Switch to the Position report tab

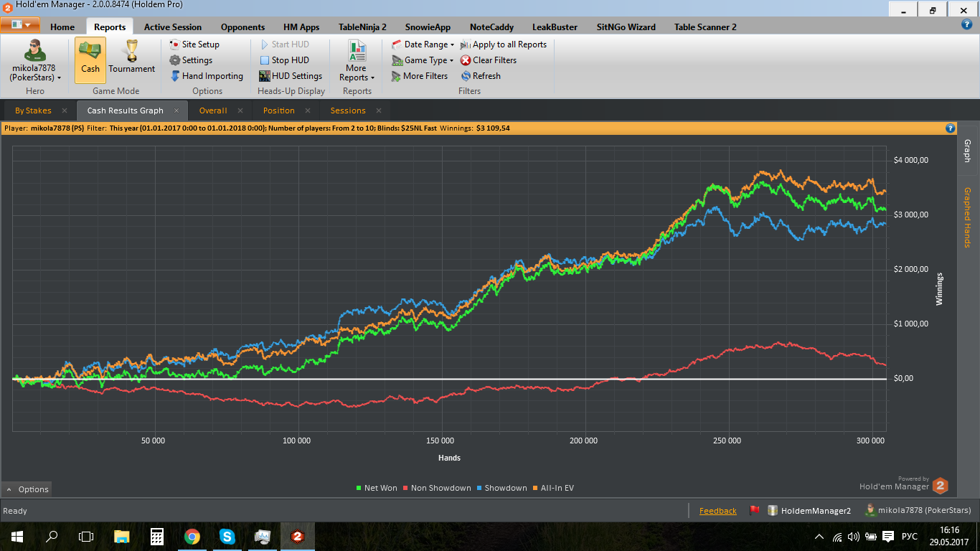[279, 110]
